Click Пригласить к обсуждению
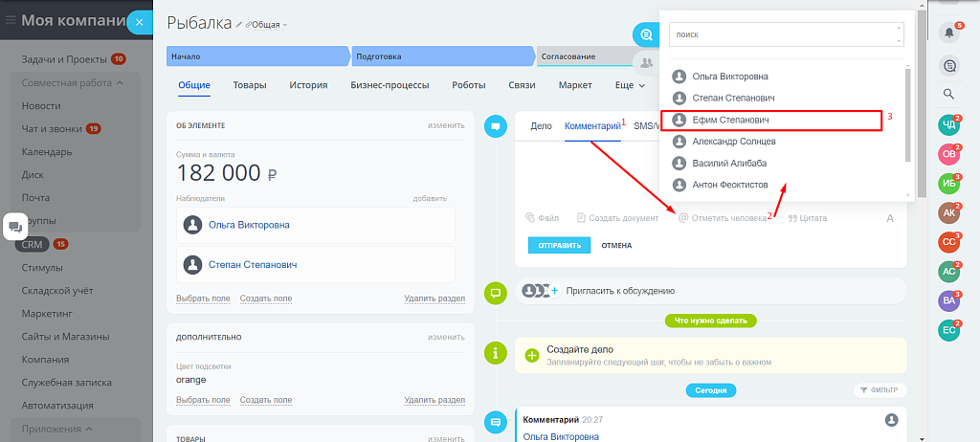This screenshot has width=980, height=442. tap(620, 291)
